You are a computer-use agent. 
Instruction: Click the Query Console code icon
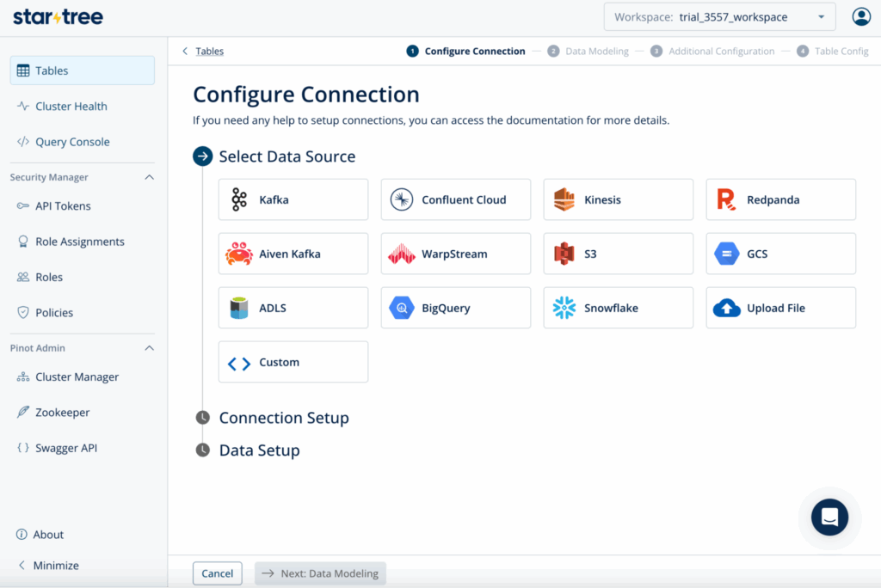23,142
